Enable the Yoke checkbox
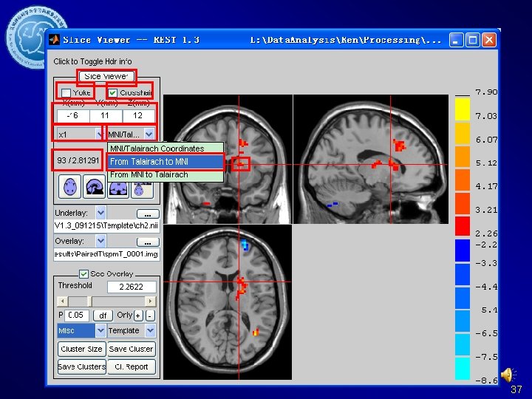 [x=66, y=92]
